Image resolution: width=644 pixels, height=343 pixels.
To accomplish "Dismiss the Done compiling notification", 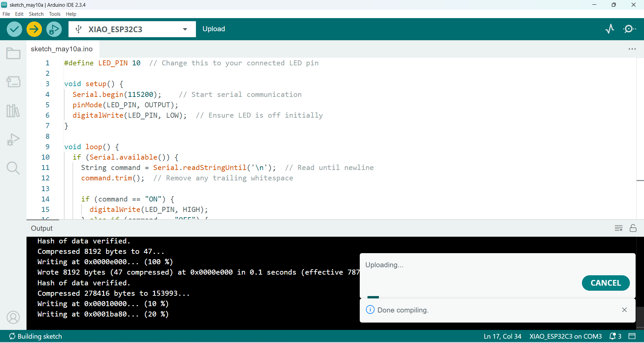I will coord(624,310).
